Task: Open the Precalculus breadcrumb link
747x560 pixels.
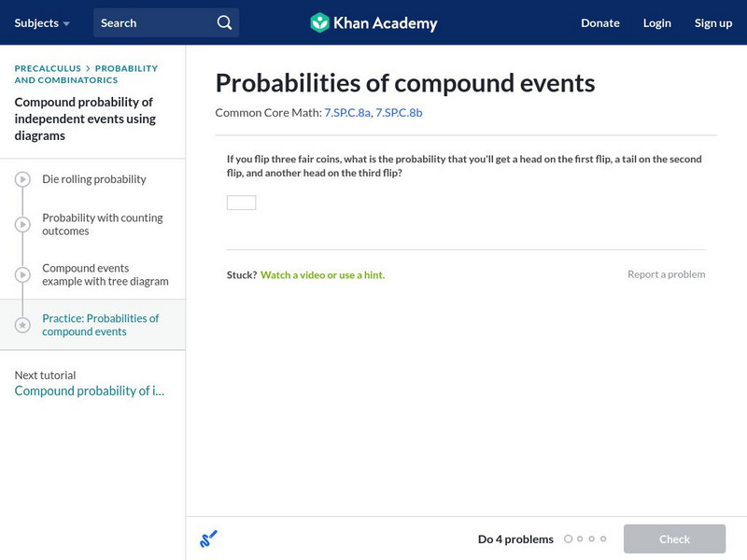Action: 48,68
